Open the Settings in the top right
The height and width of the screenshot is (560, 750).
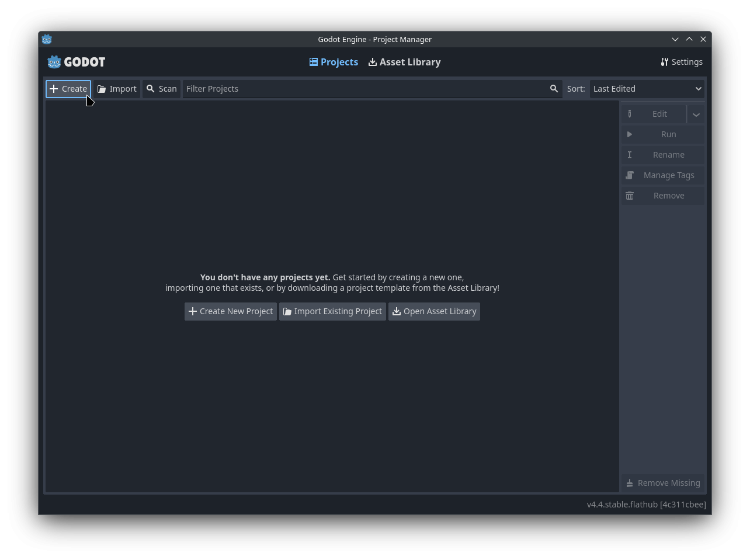click(x=682, y=62)
